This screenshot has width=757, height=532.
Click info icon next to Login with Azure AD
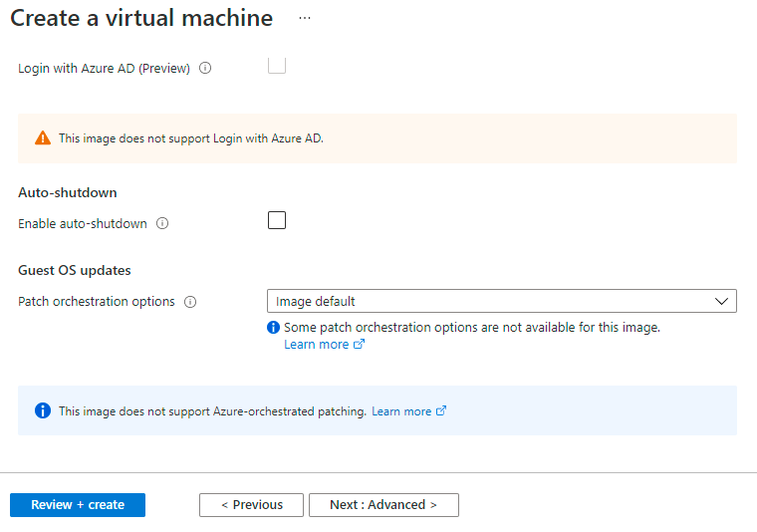click(x=205, y=69)
